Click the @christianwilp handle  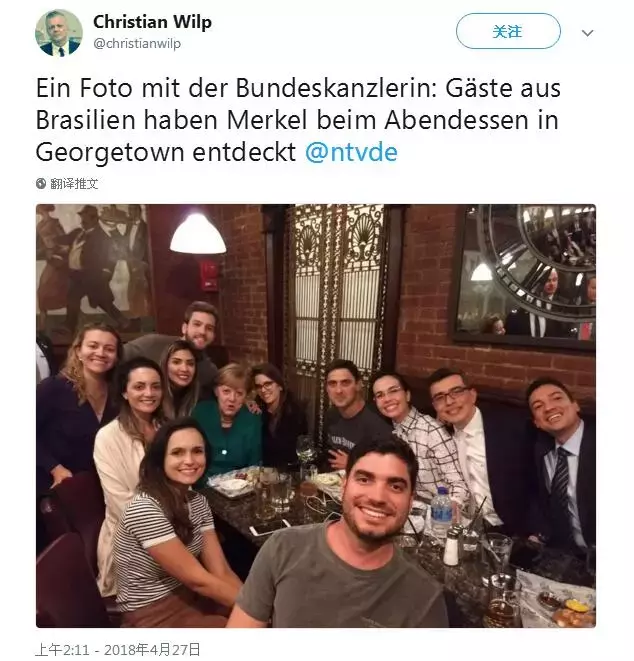click(137, 44)
